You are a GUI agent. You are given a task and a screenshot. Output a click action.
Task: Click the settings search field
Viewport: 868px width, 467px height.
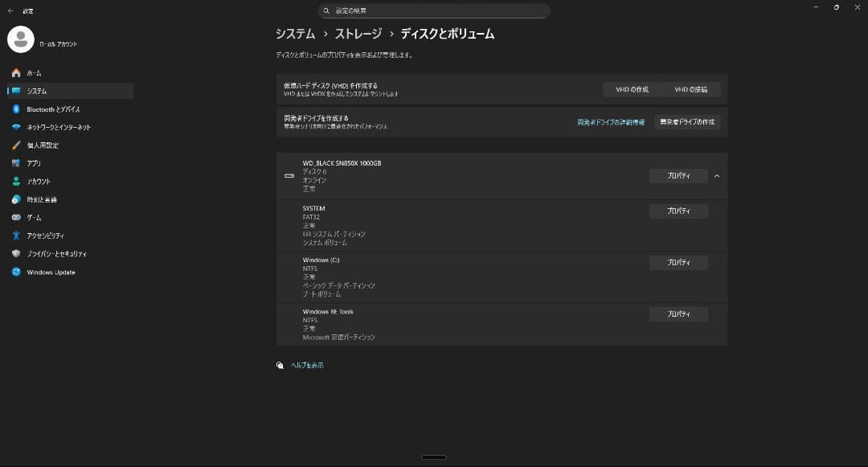433,10
